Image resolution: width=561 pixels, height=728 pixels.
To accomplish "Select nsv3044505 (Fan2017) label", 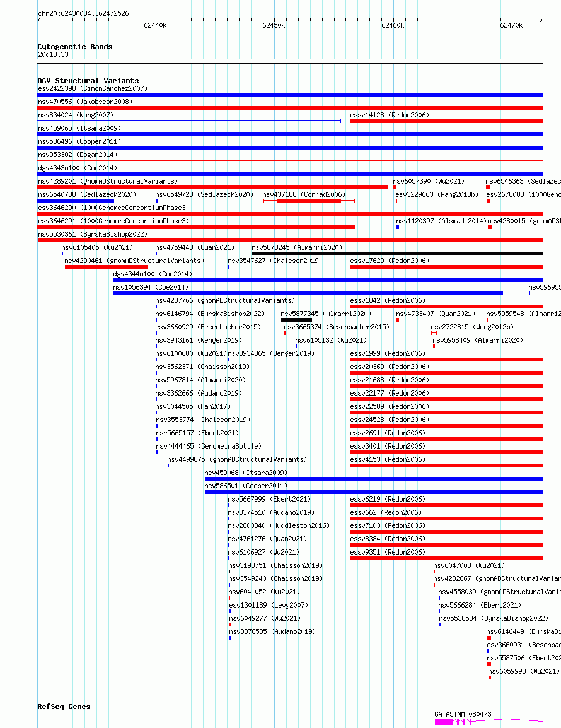I will 193,406.
